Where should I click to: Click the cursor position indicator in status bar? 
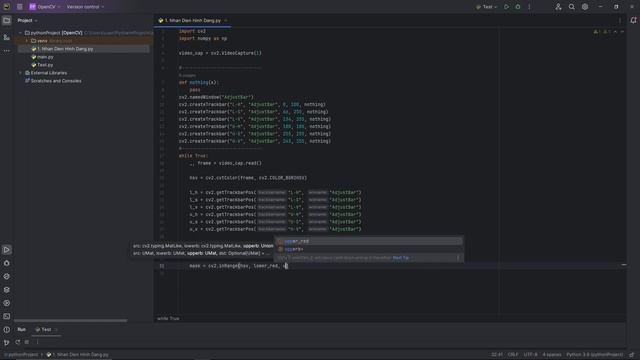click(497, 355)
